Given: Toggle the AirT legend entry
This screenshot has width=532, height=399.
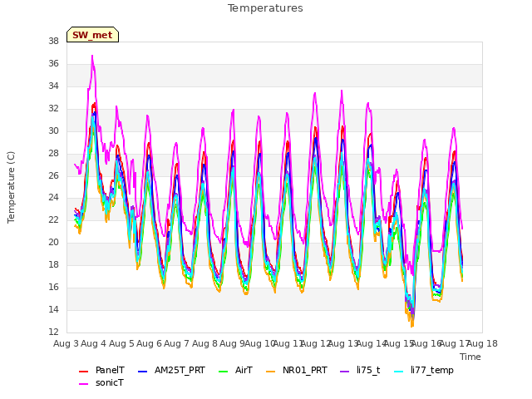Looking at the screenshot, I should [x=236, y=370].
